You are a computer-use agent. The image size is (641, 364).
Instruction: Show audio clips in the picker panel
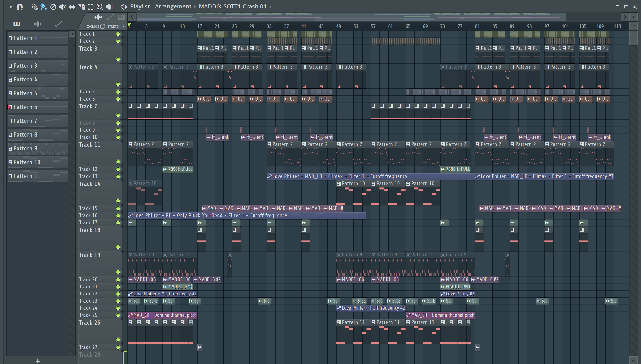click(x=38, y=24)
